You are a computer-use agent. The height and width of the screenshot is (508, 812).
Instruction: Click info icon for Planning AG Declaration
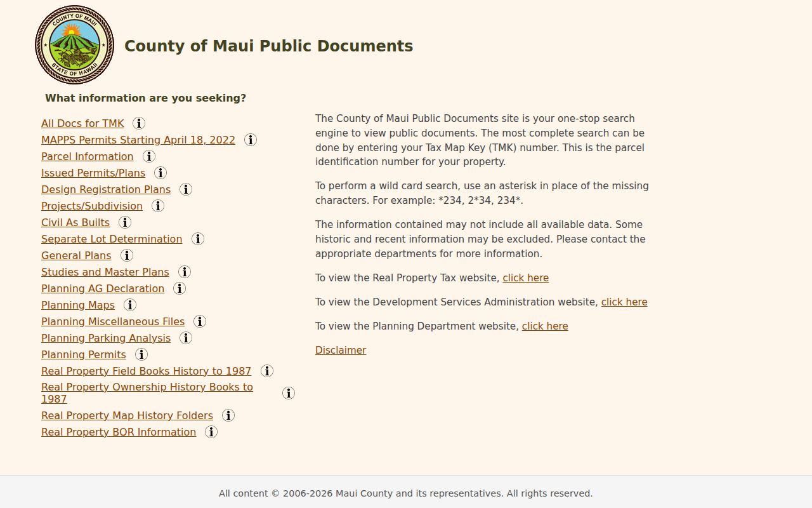pyautogui.click(x=180, y=288)
